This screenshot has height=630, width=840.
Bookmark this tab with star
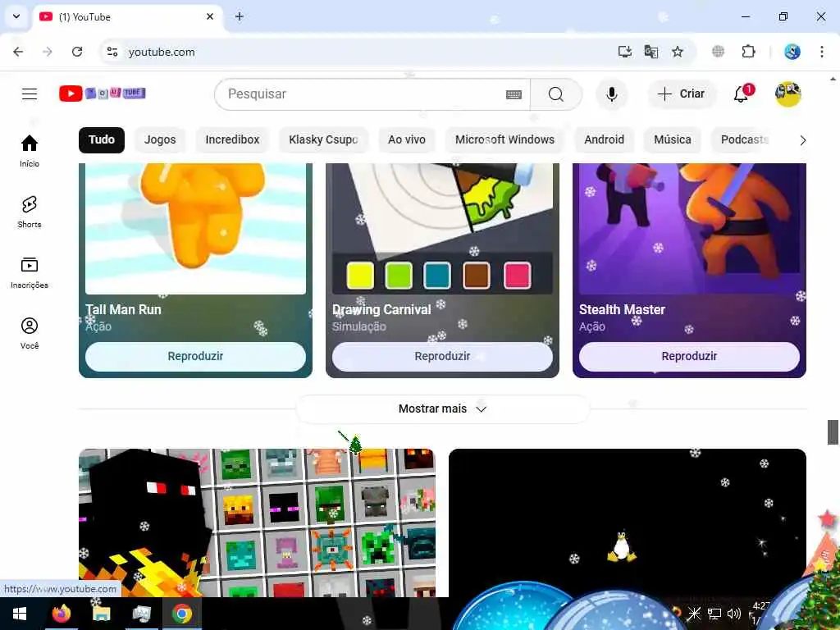pyautogui.click(x=678, y=52)
